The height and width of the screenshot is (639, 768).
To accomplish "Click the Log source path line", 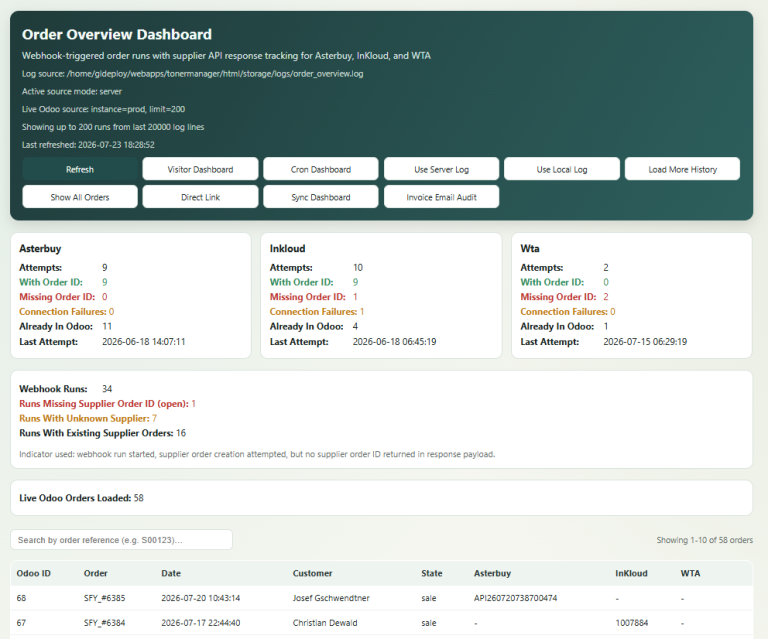I will click(192, 74).
